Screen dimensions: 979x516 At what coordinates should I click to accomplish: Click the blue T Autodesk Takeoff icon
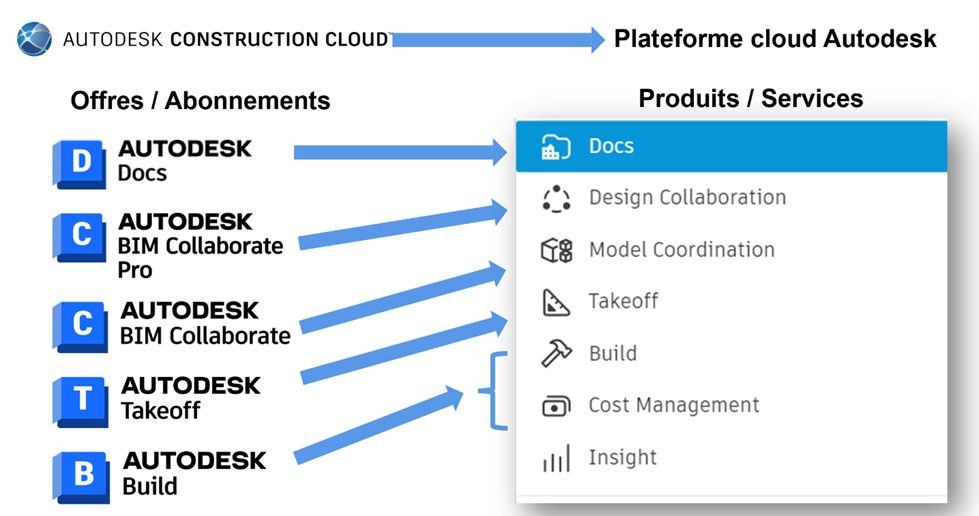pos(80,402)
